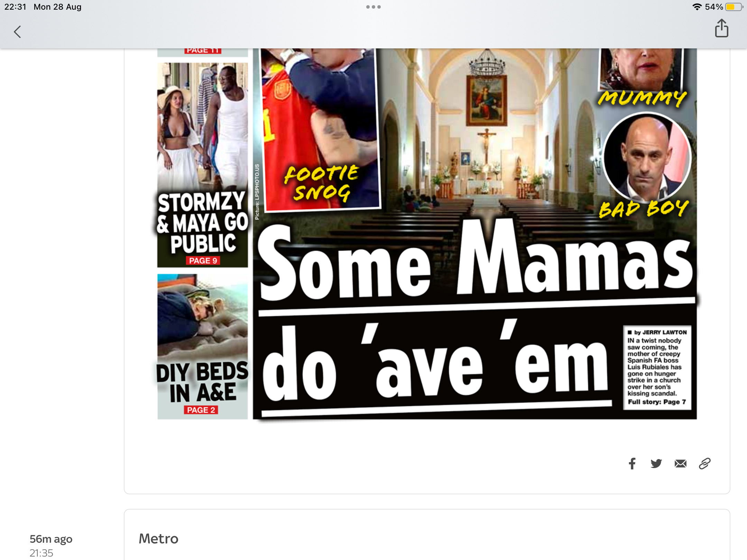Viewport: 747px width, 560px height.
Task: Share this post on Facebook
Action: tap(632, 464)
